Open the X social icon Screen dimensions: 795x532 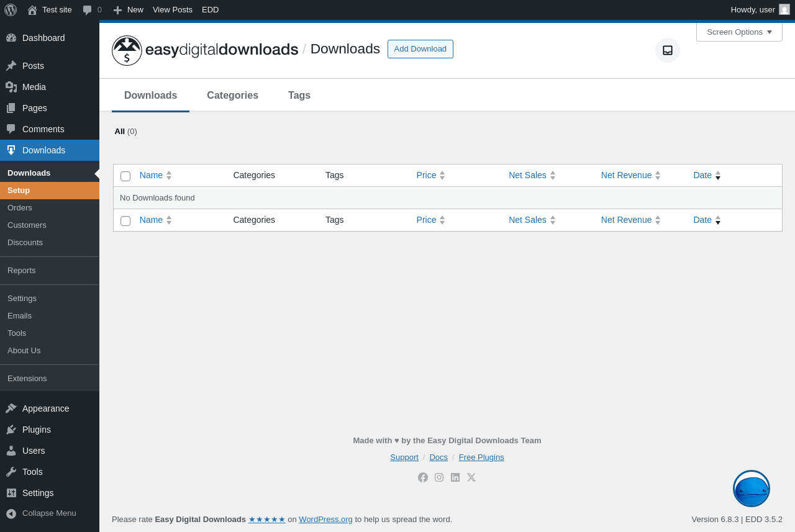click(471, 477)
